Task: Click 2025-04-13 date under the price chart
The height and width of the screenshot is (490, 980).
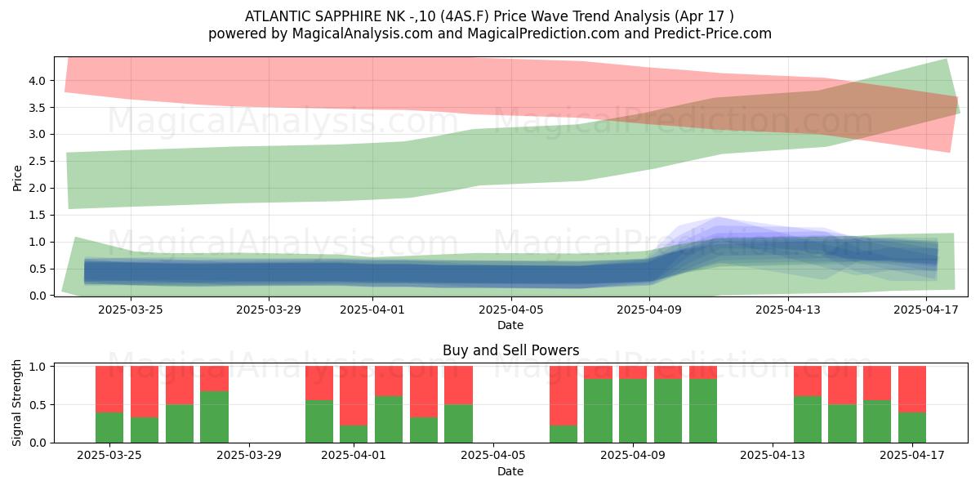Action: pyautogui.click(x=788, y=310)
